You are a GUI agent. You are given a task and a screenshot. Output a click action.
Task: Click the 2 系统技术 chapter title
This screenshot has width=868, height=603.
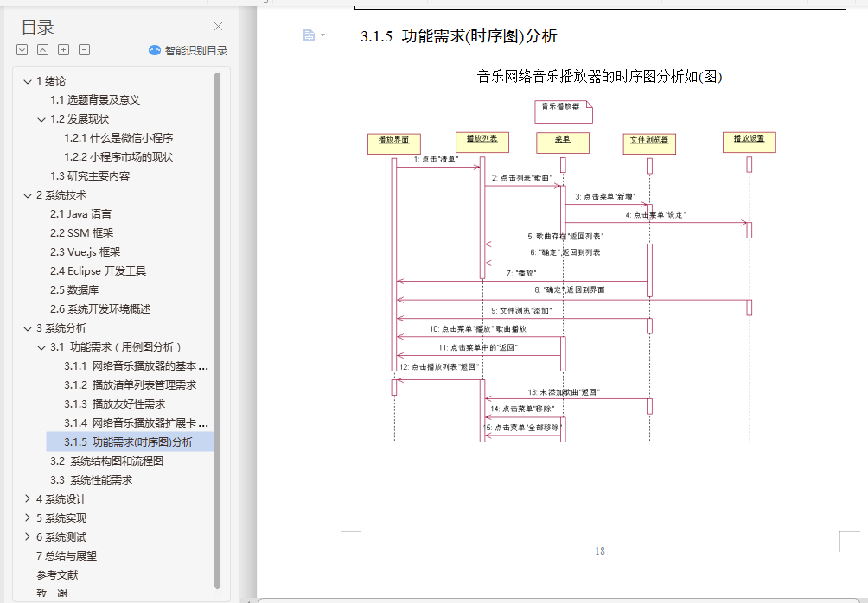[61, 194]
